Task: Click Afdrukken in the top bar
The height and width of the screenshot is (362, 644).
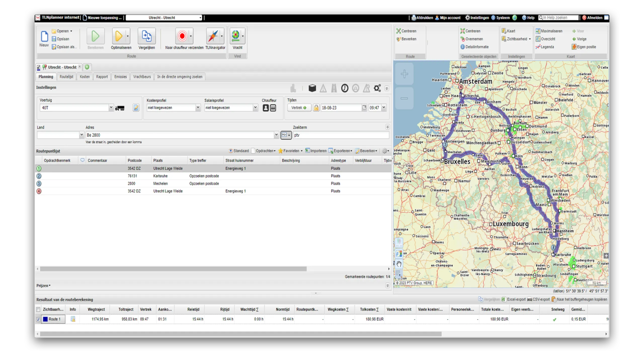Action: click(422, 18)
